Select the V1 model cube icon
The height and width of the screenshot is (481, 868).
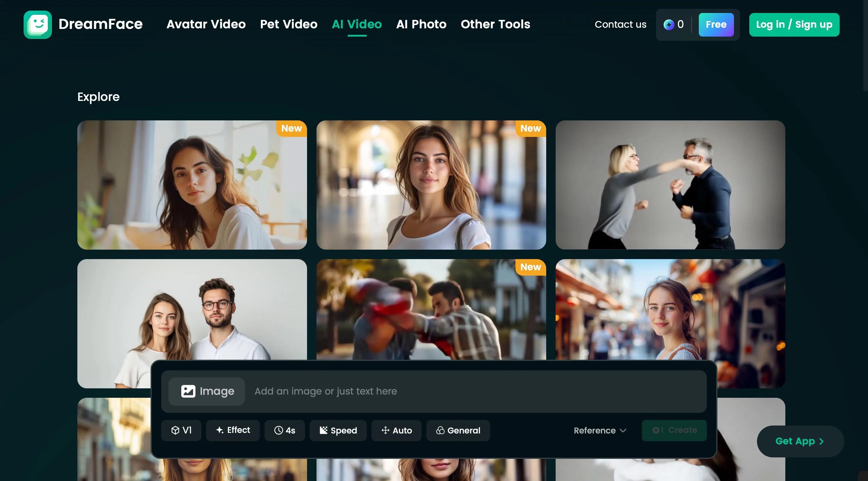tap(175, 430)
